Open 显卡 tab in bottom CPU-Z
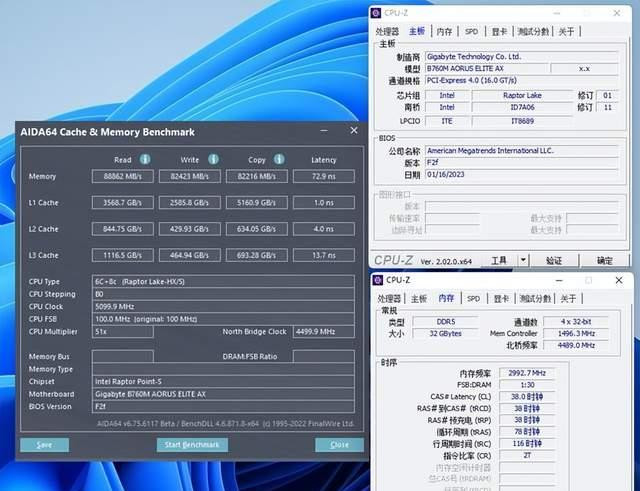This screenshot has height=491, width=640. [x=501, y=298]
